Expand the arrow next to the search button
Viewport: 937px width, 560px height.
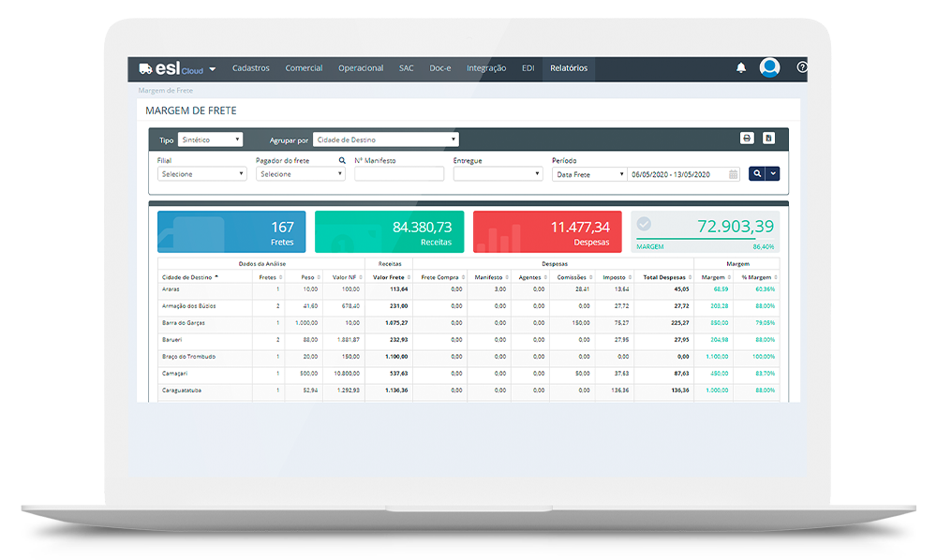[772, 173]
